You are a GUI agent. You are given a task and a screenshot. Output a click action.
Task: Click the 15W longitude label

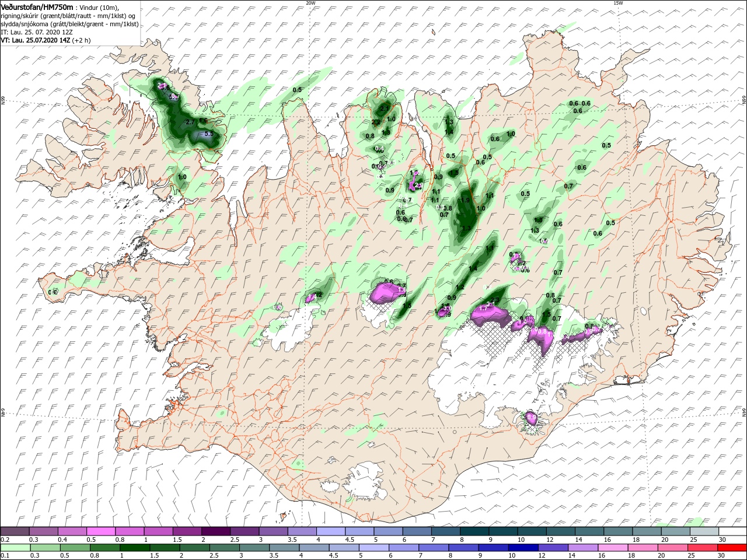[x=618, y=2]
